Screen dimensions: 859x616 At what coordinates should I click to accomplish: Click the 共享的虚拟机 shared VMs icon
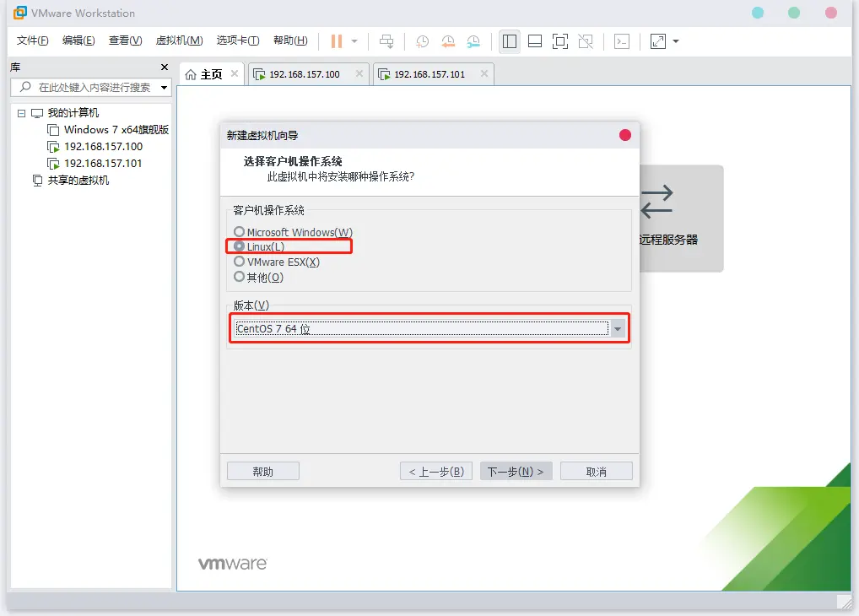click(x=37, y=181)
